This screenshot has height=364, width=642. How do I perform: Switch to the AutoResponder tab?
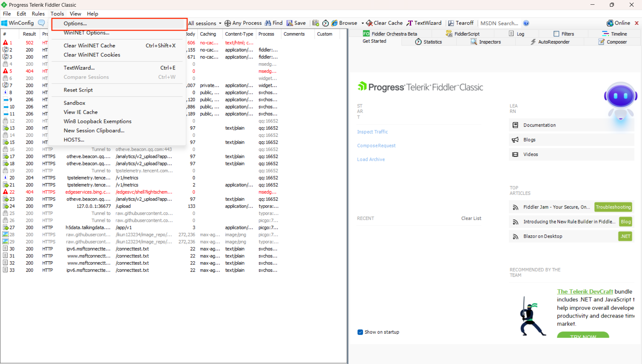550,42
